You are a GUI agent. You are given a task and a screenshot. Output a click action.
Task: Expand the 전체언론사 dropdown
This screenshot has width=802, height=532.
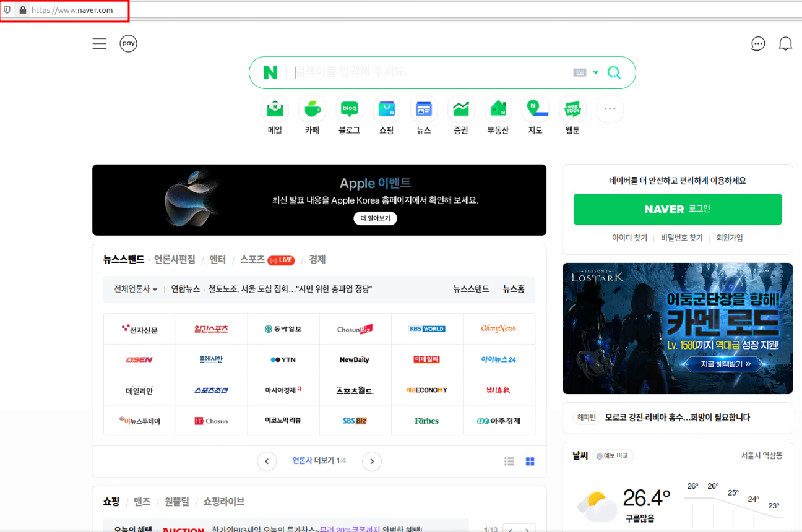point(136,289)
